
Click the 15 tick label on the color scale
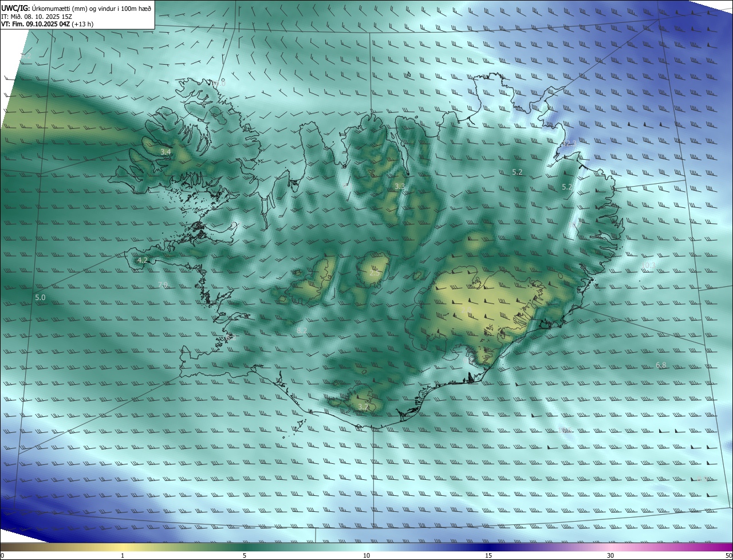[488, 555]
